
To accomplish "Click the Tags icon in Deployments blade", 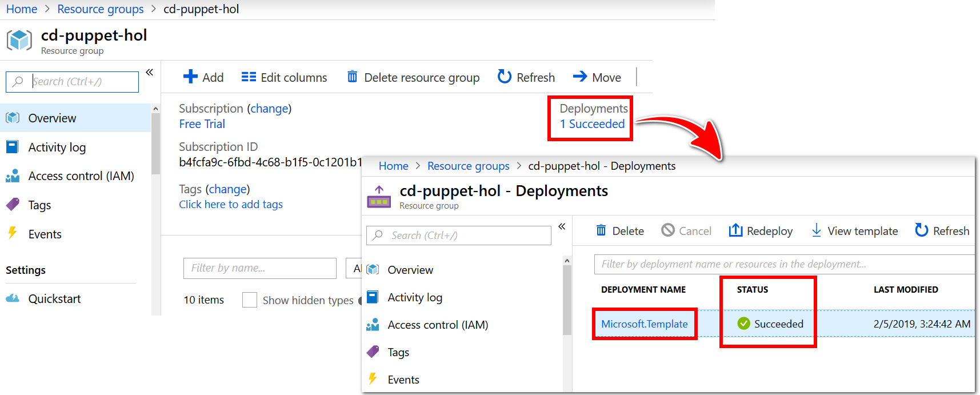I will (x=373, y=352).
